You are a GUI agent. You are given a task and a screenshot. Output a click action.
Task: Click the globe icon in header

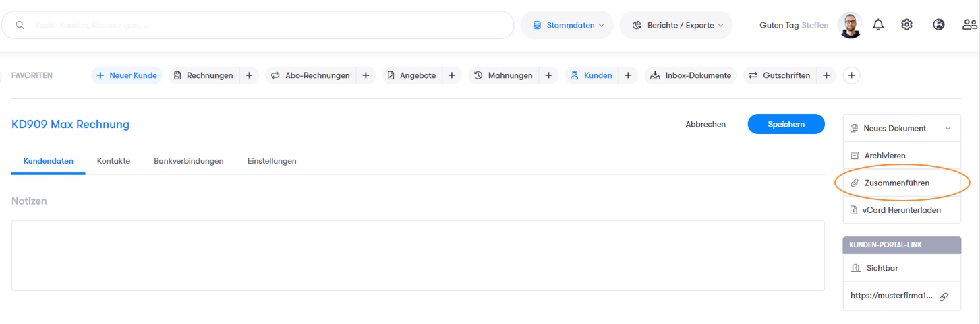939,25
